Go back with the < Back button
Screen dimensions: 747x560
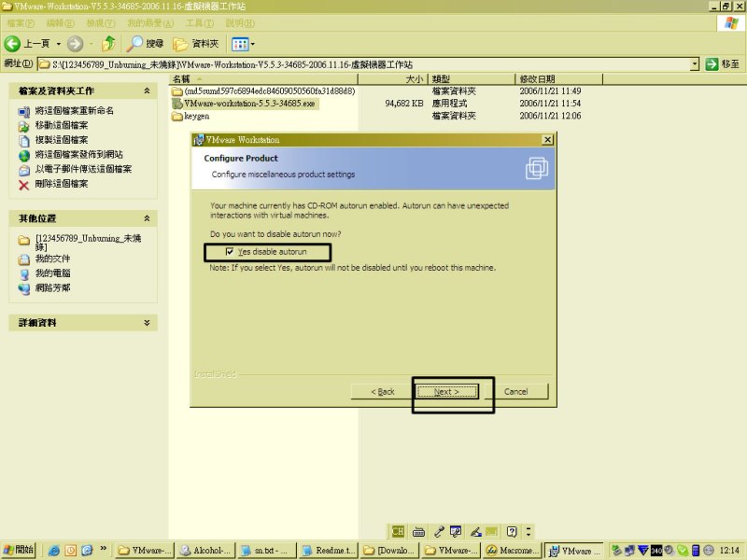[383, 391]
